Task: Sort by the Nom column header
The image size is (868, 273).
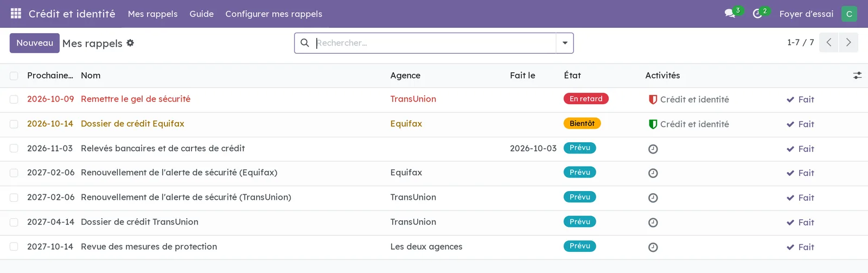Action: pos(91,75)
